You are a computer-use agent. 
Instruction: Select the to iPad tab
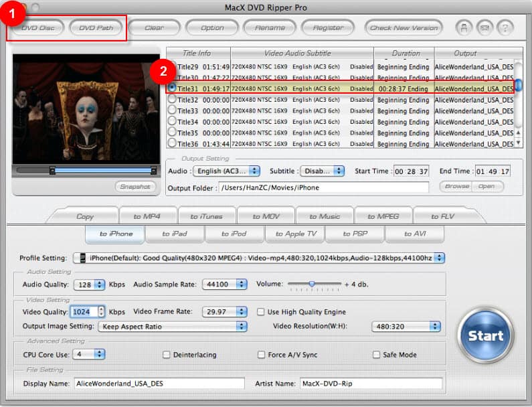point(175,234)
